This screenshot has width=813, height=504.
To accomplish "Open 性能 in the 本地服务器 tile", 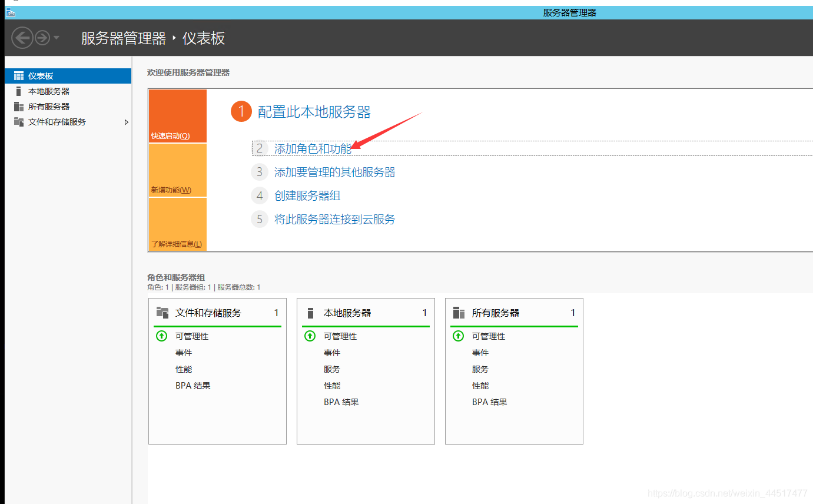I will tap(332, 386).
